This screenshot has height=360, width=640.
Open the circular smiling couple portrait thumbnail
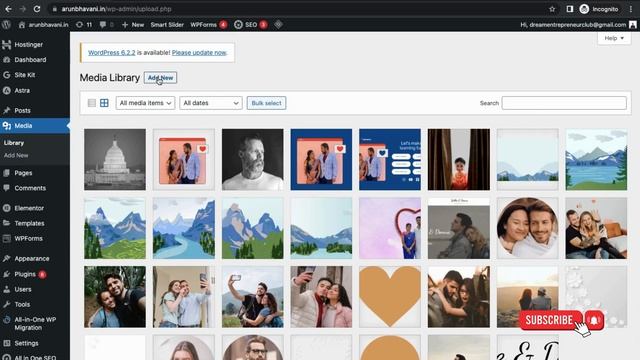point(527,228)
